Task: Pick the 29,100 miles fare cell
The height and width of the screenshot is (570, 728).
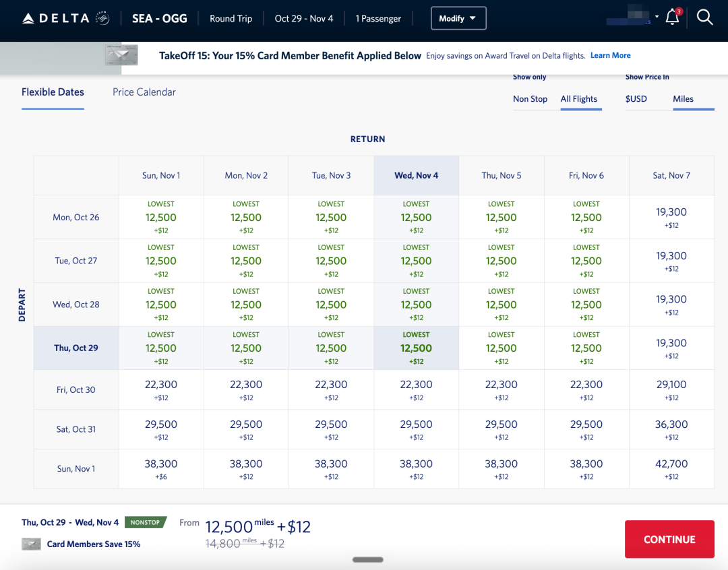Action: (671, 390)
